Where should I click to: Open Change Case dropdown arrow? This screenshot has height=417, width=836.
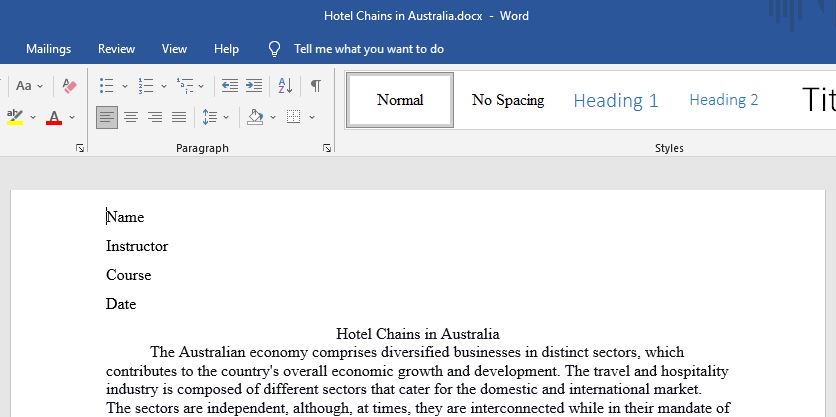pyautogui.click(x=40, y=86)
